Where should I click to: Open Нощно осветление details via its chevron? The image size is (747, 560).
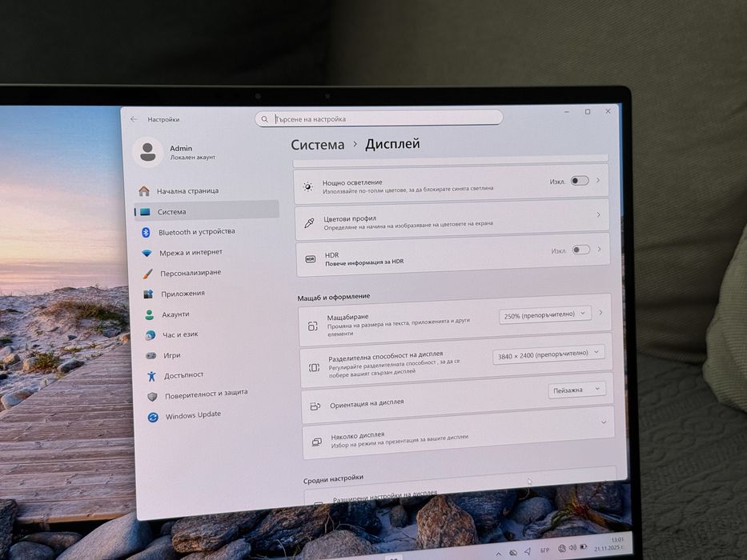598,180
